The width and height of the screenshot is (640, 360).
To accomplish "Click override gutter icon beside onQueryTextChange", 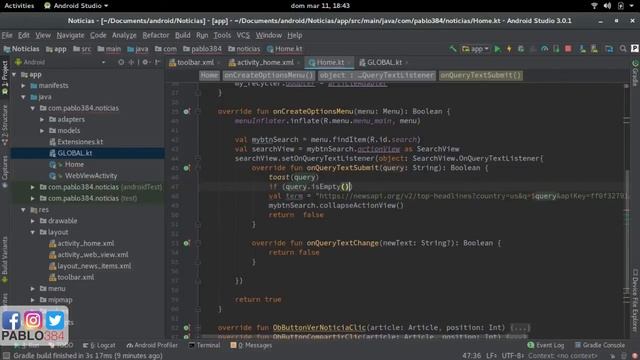I will [x=186, y=243].
